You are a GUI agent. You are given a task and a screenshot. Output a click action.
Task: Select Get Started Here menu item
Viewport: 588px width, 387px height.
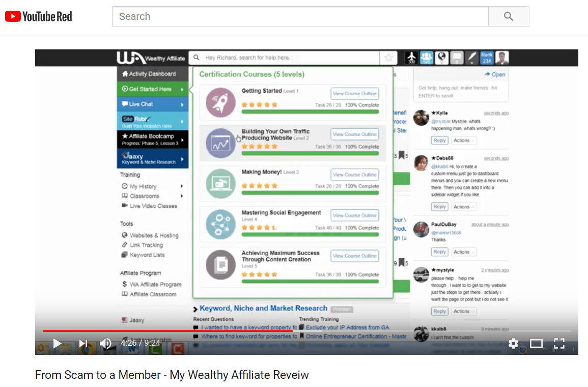pos(152,89)
